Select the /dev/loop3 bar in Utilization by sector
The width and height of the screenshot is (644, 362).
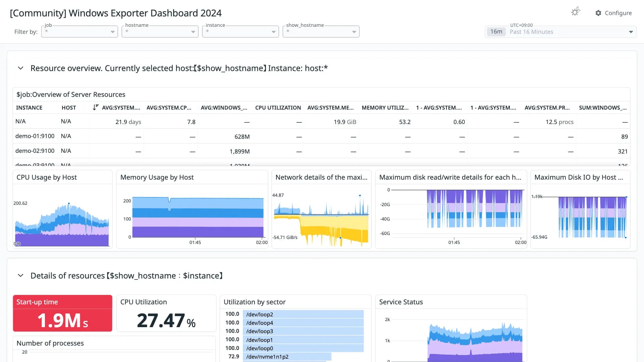pyautogui.click(x=303, y=331)
